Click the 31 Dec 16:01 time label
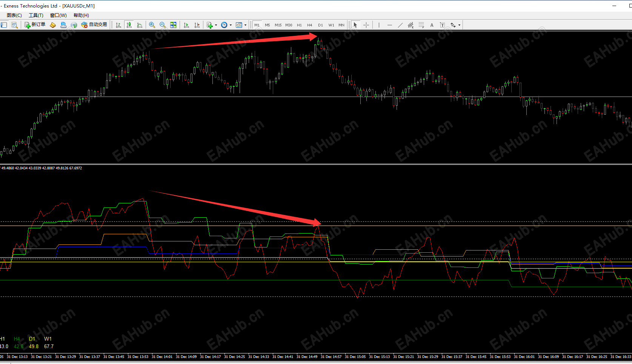 [x=524, y=356]
